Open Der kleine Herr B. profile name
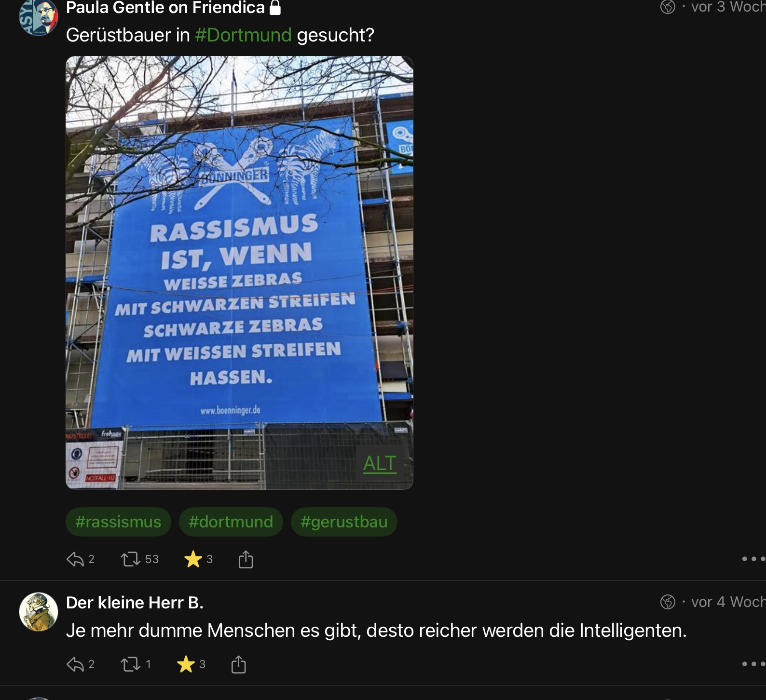 [x=135, y=603]
